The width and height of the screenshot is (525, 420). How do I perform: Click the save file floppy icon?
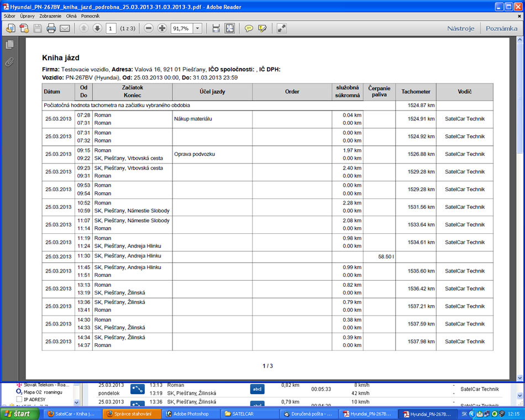[x=38, y=29]
